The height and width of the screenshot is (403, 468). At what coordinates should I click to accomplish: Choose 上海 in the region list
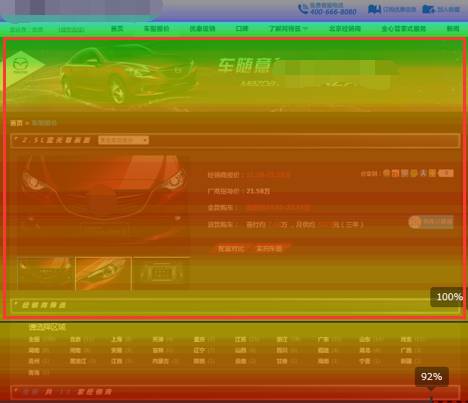[x=117, y=339]
